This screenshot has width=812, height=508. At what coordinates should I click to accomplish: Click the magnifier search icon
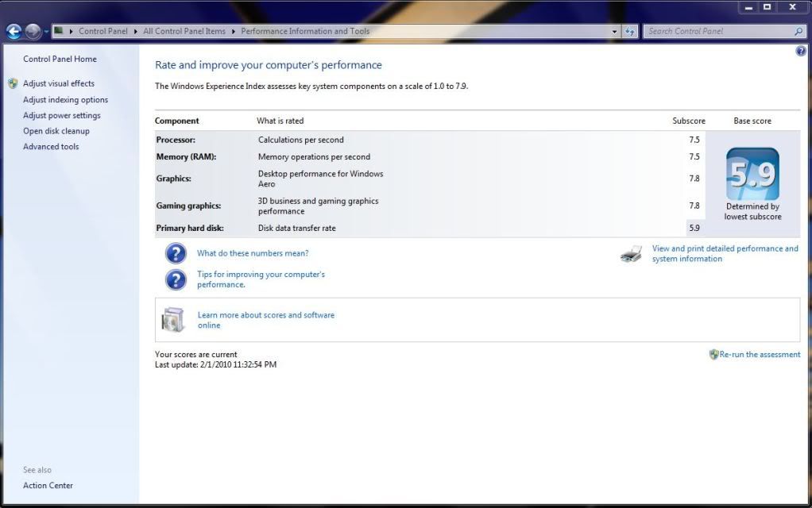(x=798, y=32)
